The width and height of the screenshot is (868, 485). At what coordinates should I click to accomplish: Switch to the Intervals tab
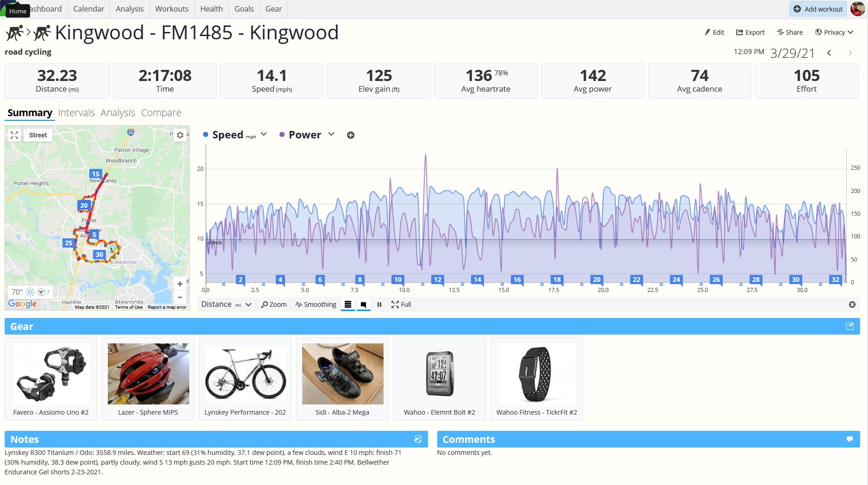pyautogui.click(x=76, y=113)
